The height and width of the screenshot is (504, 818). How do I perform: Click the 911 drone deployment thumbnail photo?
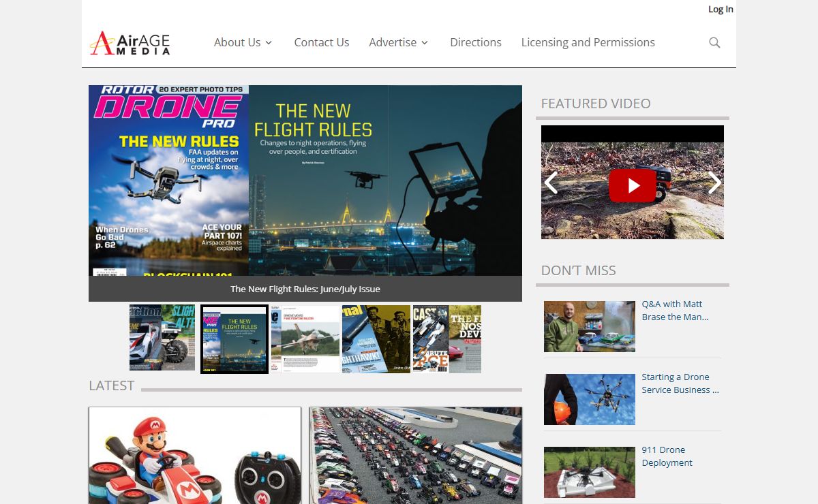click(x=590, y=472)
